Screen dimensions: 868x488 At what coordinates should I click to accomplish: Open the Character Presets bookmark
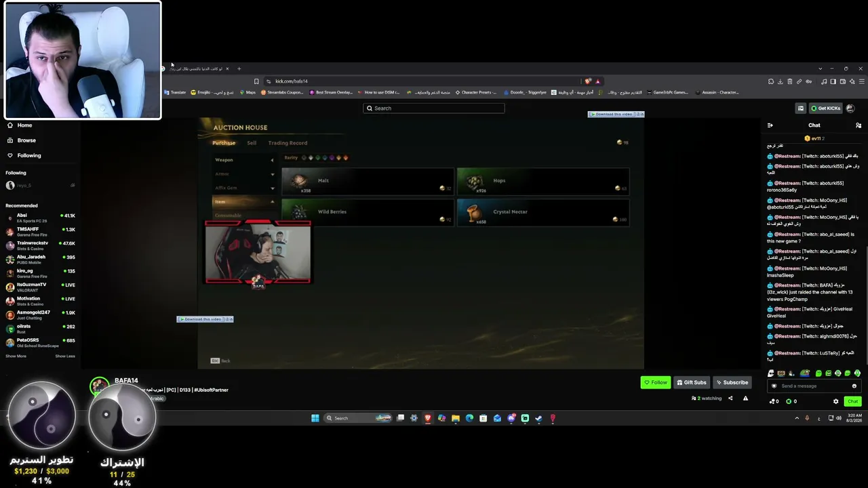pos(476,92)
